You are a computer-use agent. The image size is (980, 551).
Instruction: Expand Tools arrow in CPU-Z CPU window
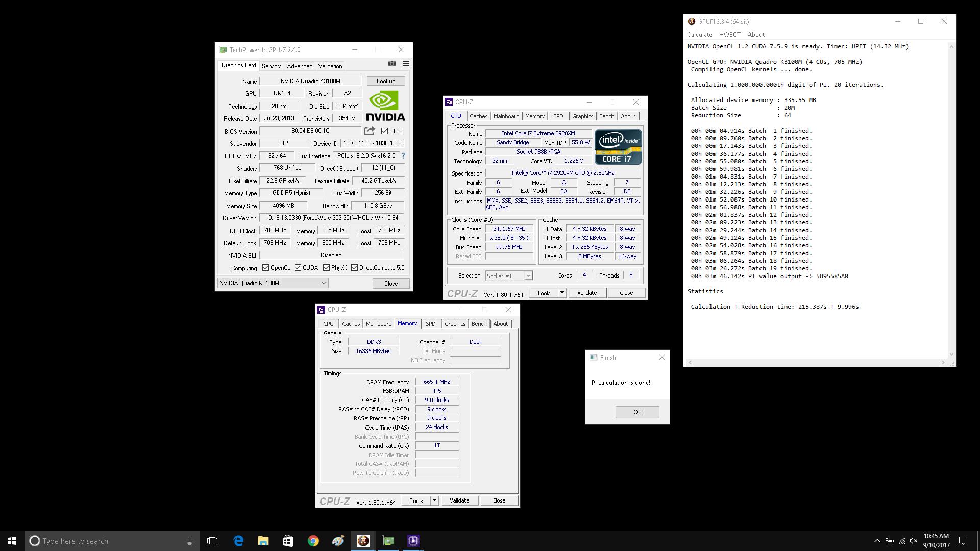tap(562, 293)
